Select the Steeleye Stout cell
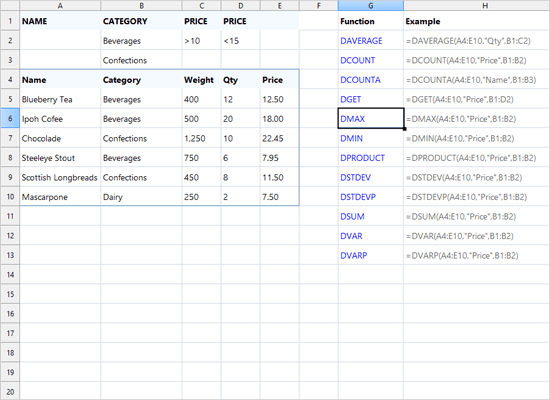 pos(60,158)
